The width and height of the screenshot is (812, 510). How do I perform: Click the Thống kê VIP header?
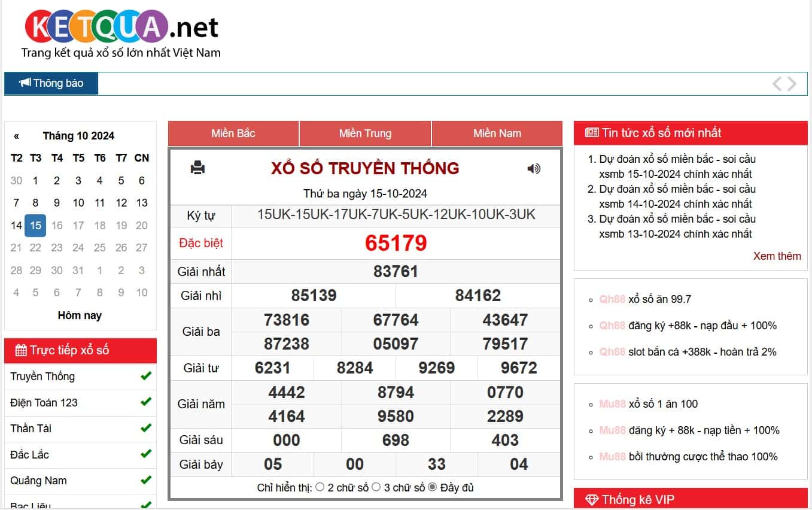tap(691, 500)
